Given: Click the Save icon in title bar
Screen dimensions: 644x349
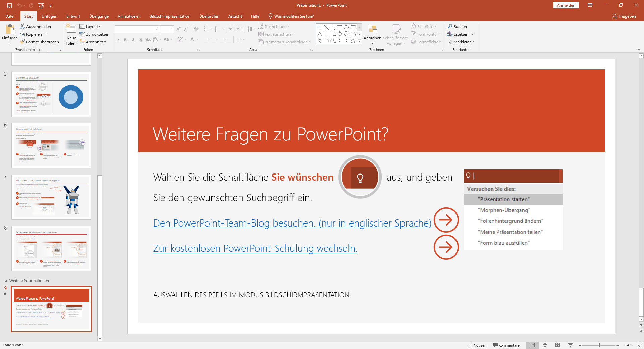Looking at the screenshot, I should (10, 5).
